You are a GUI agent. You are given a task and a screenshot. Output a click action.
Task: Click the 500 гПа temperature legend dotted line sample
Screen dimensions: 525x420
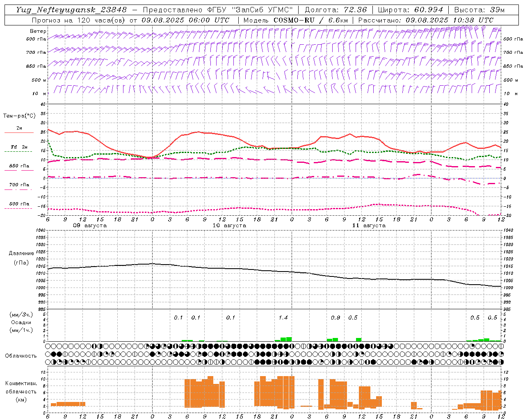pyautogui.click(x=18, y=208)
